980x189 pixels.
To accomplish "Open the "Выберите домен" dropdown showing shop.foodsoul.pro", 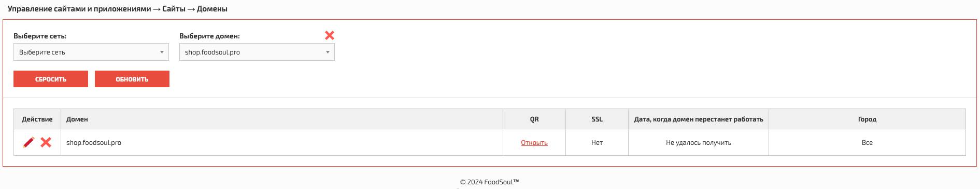I will tap(257, 52).
